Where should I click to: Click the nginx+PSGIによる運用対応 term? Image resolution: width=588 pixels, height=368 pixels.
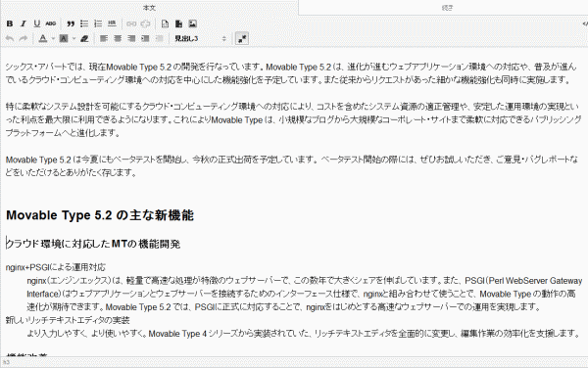pos(56,267)
